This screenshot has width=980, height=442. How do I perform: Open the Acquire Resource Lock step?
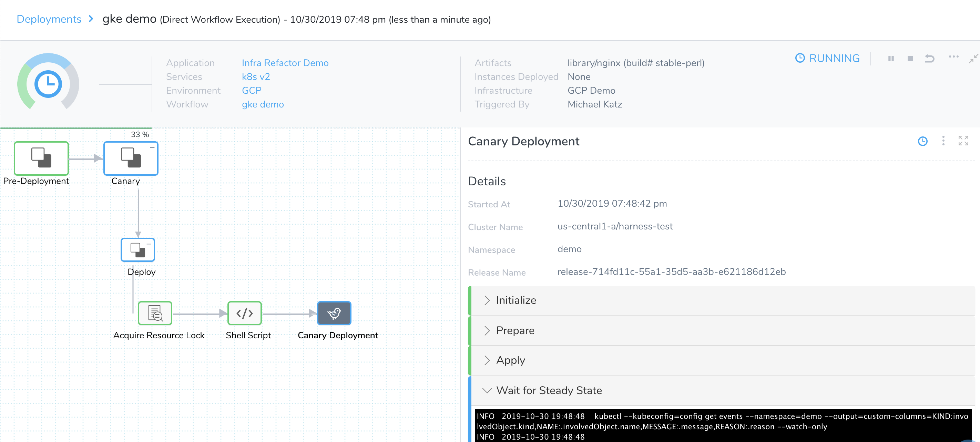[x=155, y=313]
